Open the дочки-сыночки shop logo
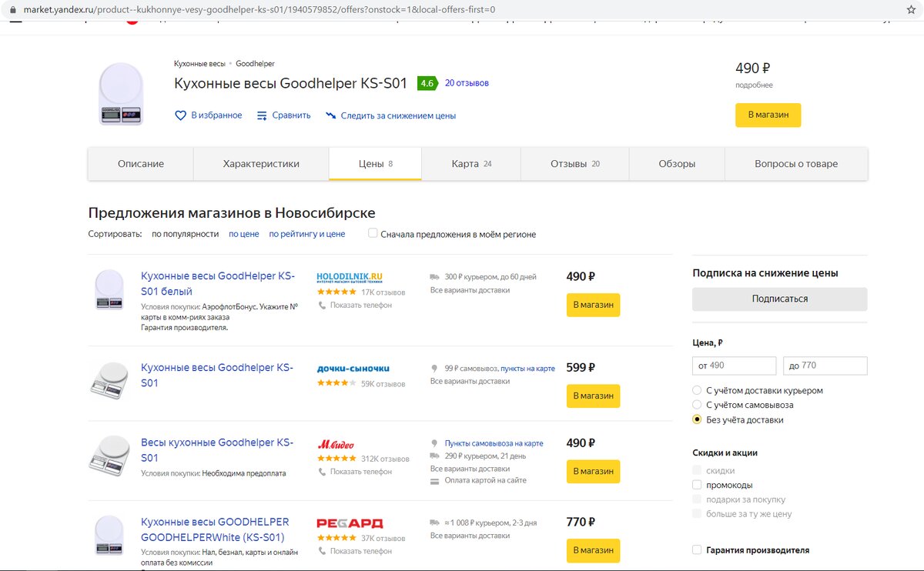 pos(353,369)
